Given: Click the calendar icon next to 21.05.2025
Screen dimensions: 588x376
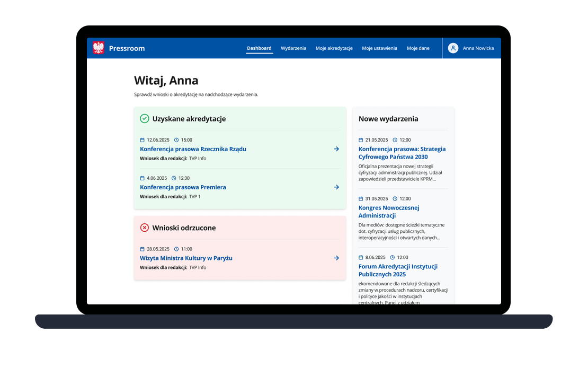Looking at the screenshot, I should click(x=361, y=140).
